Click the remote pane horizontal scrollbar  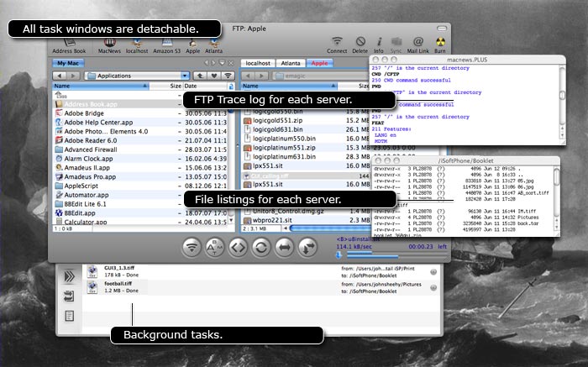(x=330, y=228)
